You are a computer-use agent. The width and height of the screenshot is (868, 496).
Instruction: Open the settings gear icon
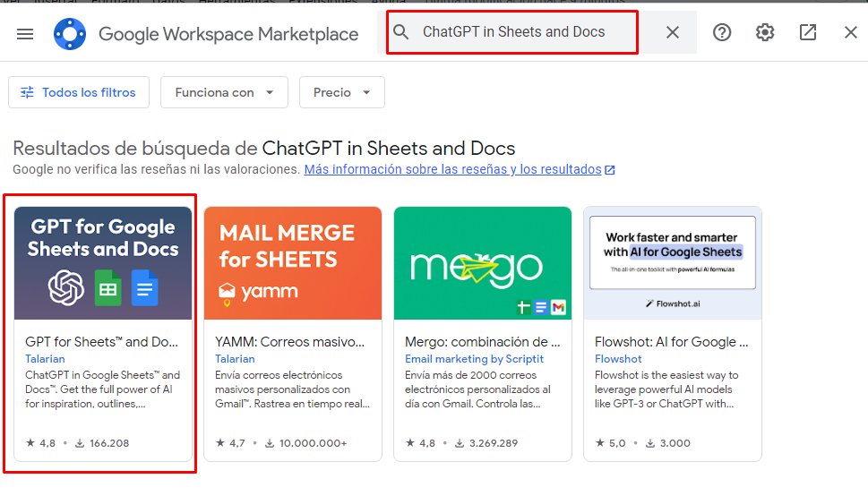click(765, 32)
